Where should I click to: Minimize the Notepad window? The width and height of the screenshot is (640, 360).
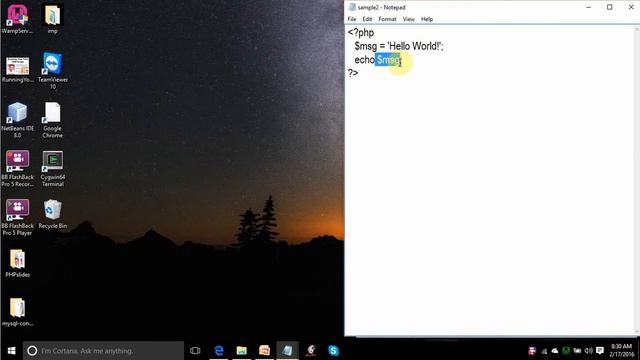[x=589, y=7]
